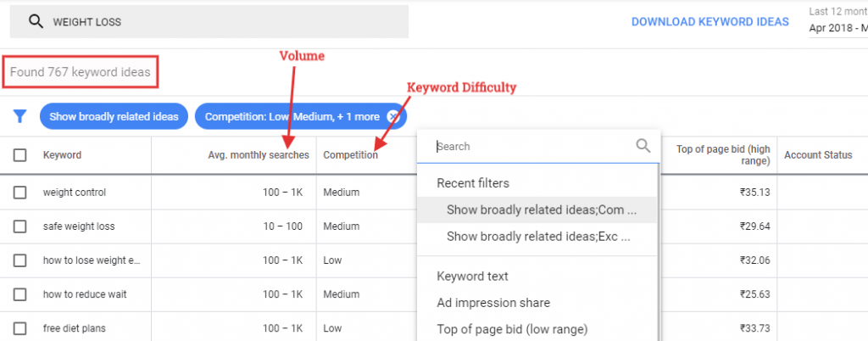Image resolution: width=868 pixels, height=341 pixels.
Task: Click the ₹32.06 bid value
Action: click(x=754, y=260)
